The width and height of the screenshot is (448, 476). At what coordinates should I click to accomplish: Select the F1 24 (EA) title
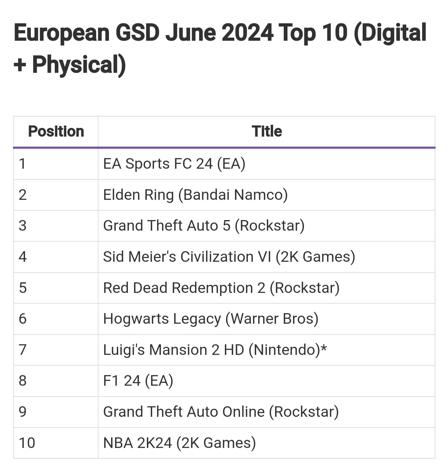tap(138, 381)
